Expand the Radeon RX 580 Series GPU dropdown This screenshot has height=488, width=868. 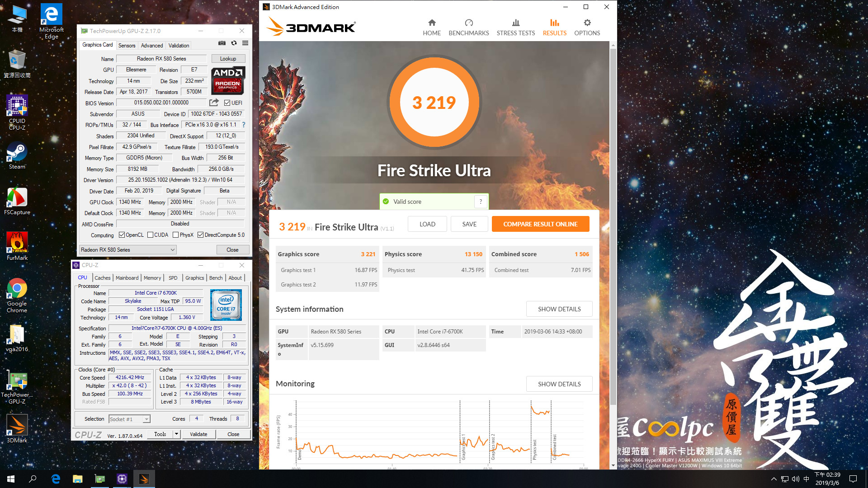coord(127,250)
